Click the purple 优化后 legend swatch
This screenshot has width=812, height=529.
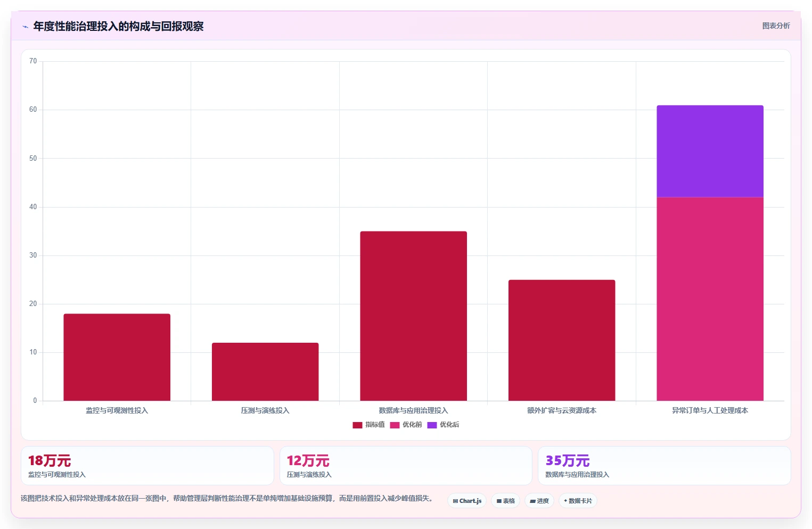tap(432, 425)
